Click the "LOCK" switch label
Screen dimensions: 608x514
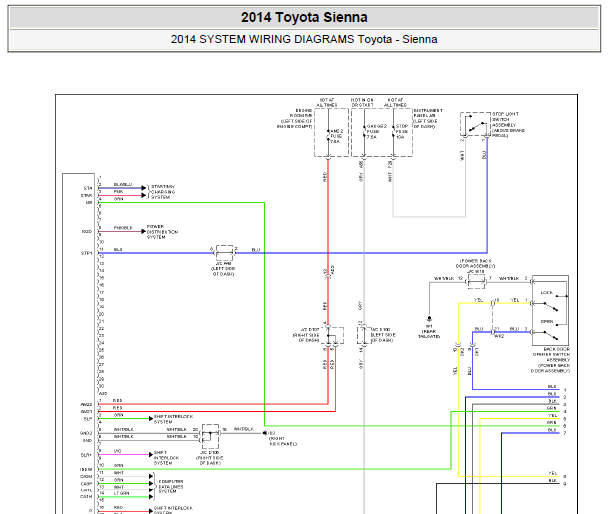(546, 293)
